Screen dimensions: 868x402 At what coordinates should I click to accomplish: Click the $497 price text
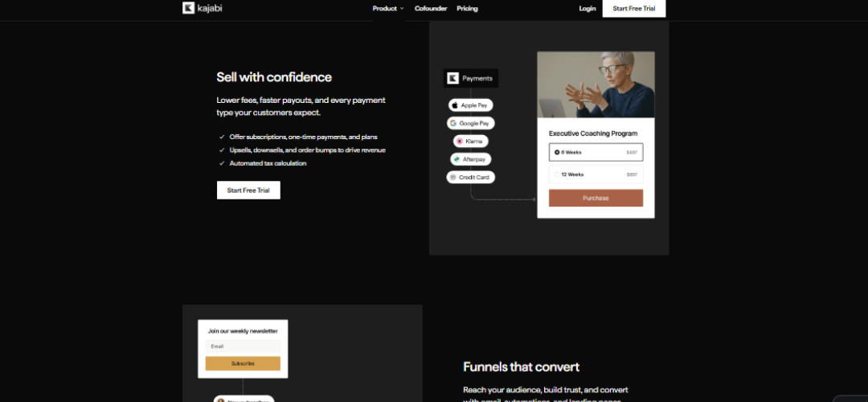[x=632, y=152]
